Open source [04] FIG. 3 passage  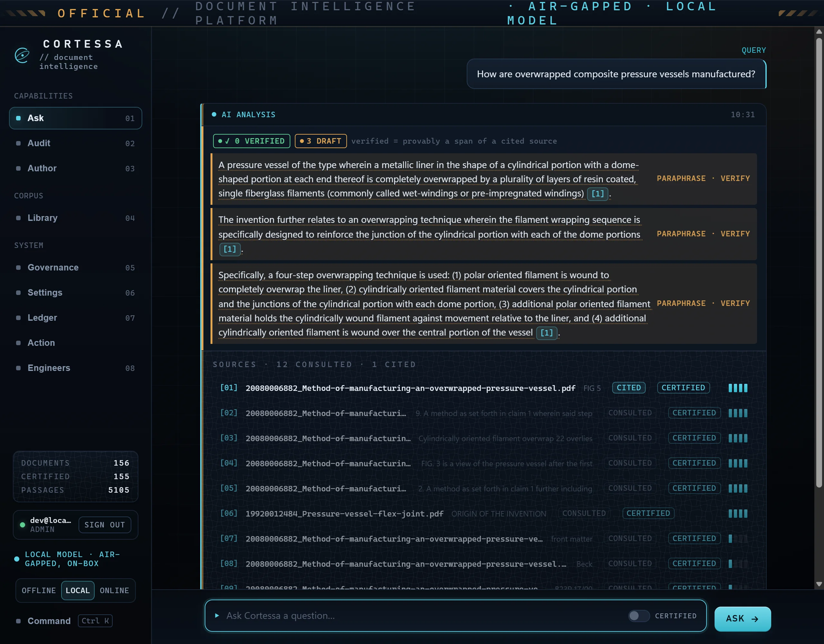pos(484,463)
